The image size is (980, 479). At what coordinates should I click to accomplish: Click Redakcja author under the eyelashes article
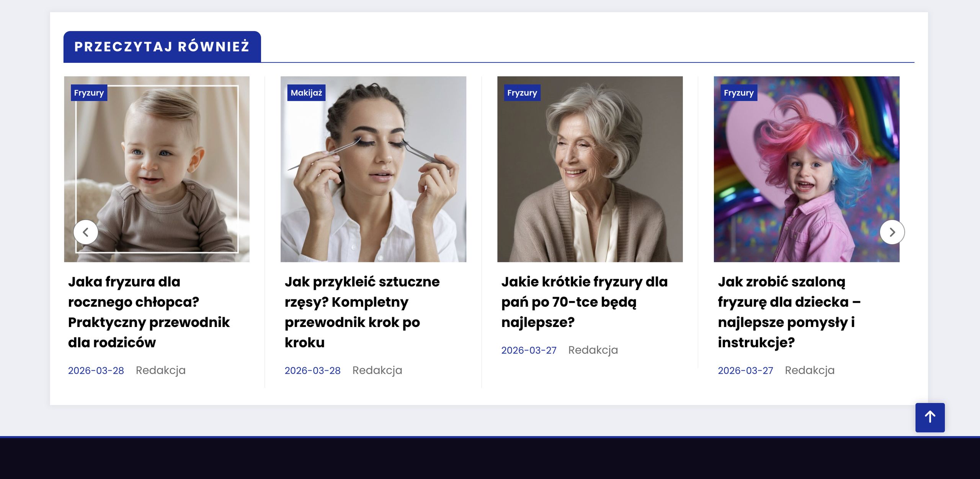click(x=377, y=370)
